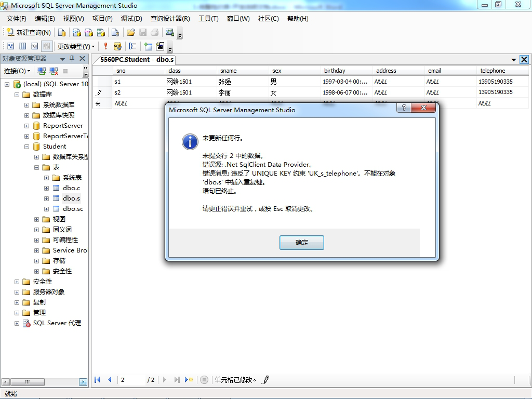Open the active documents dropdown arrow
The height and width of the screenshot is (399, 532).
point(514,60)
